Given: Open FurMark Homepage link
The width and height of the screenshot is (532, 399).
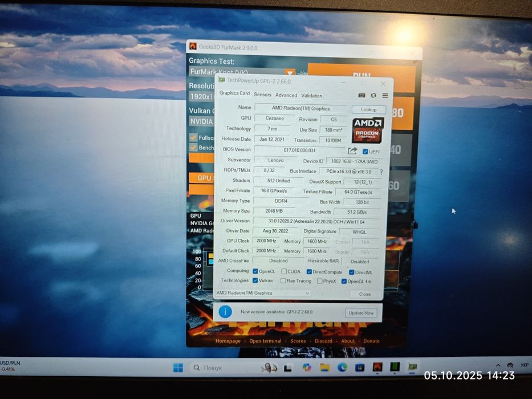Looking at the screenshot, I should pos(228,341).
